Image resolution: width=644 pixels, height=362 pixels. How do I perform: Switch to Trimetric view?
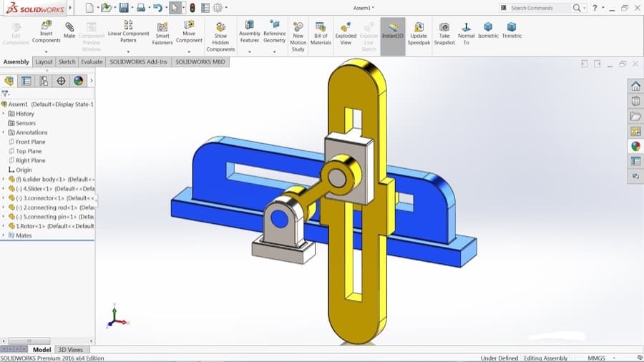[512, 30]
